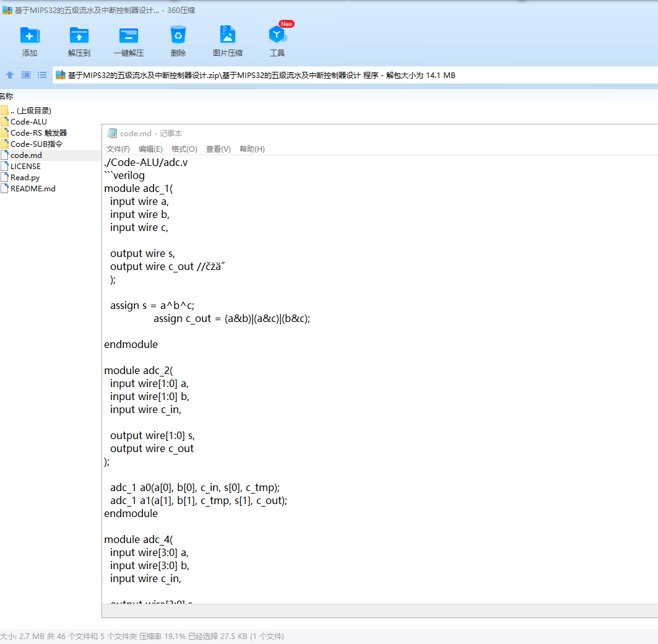This screenshot has height=644, width=658.
Task: Click the Notepad icon beside code.md title
Action: (x=112, y=134)
